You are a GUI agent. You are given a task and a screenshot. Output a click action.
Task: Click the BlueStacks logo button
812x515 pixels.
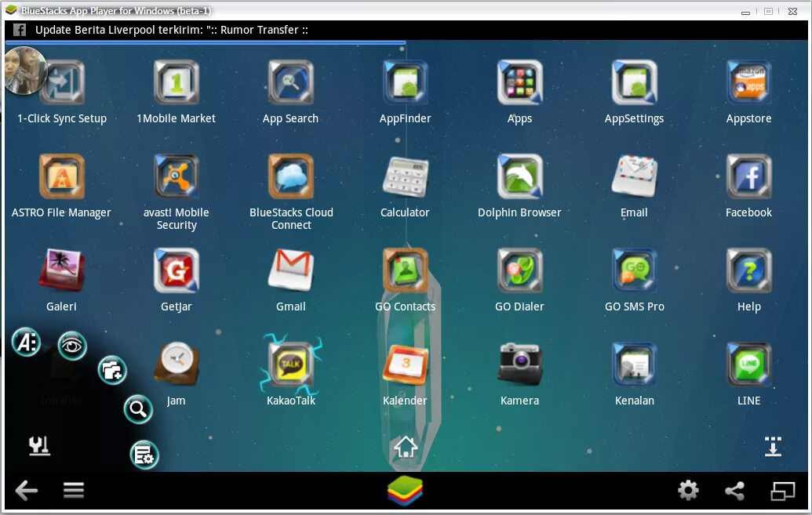click(x=406, y=490)
